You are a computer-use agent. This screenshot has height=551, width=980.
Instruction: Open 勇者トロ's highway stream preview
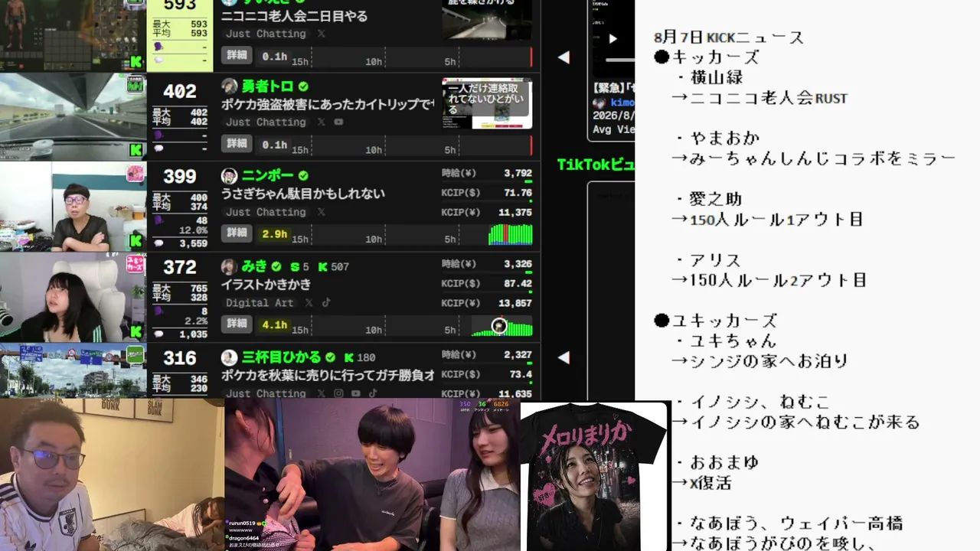pyautogui.click(x=73, y=117)
